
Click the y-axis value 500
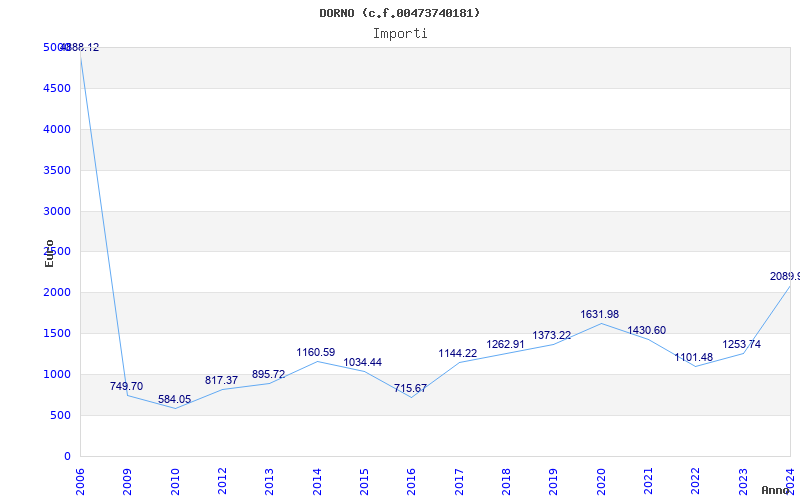[60, 415]
